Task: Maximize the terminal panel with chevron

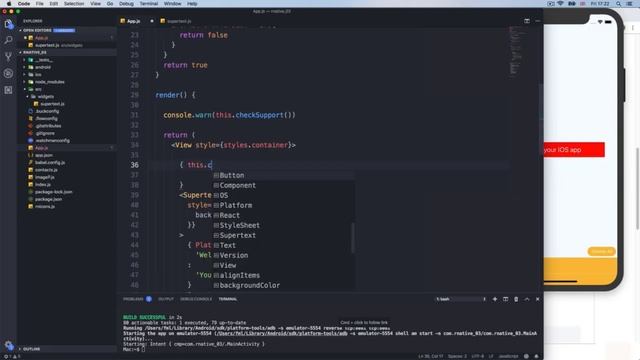Action: [527, 299]
